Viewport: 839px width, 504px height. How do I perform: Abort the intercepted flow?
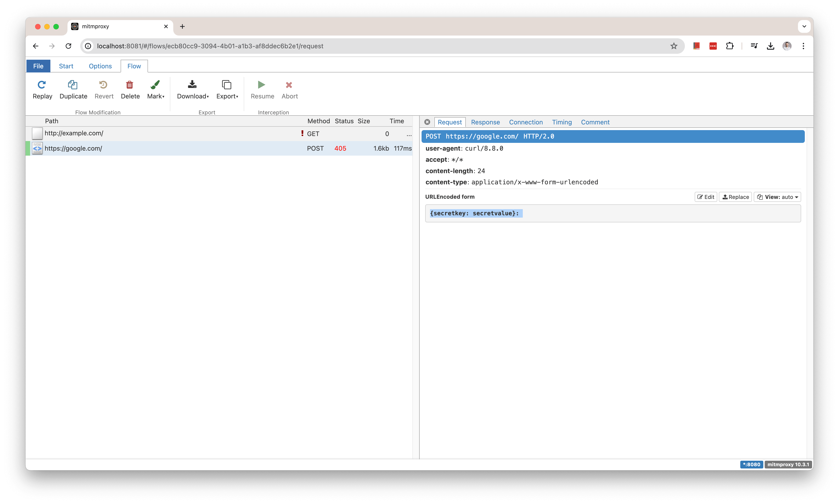(x=289, y=85)
